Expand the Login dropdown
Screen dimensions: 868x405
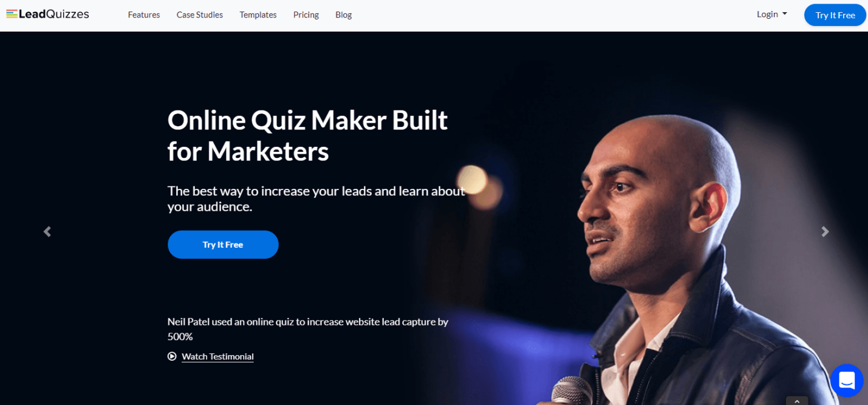click(772, 14)
